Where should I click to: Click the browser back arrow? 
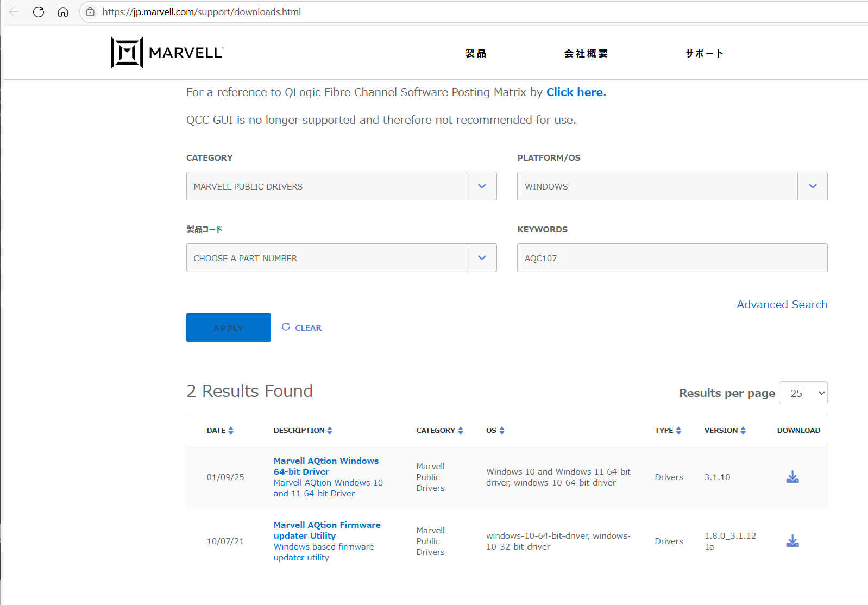pyautogui.click(x=14, y=12)
